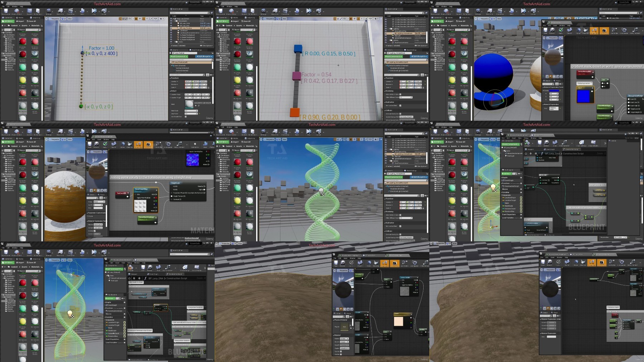Click Blueprints toolbar icon in Factor 1.00 screenshot
Screen dimensions: 644x362
(59, 12)
